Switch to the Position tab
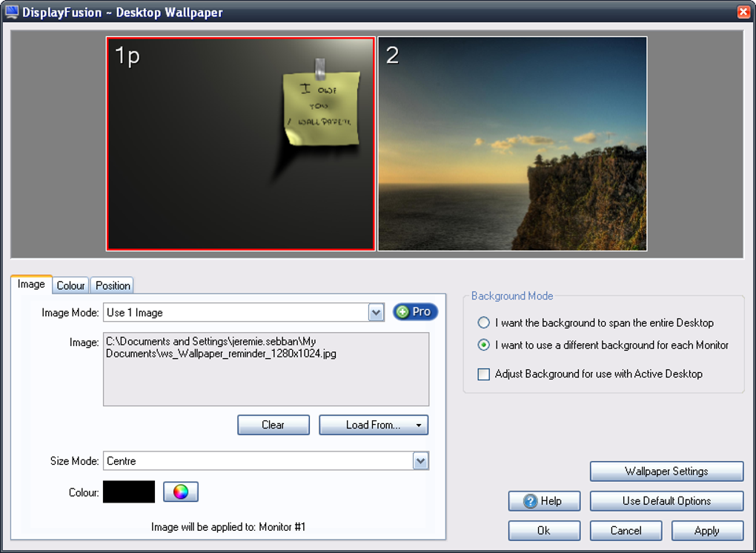Viewport: 756px width, 553px height. 113,285
